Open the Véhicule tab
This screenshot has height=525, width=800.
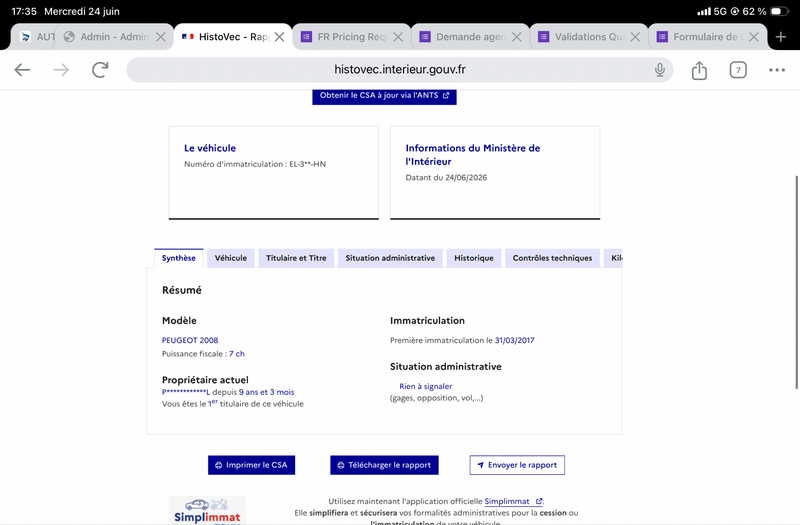(231, 258)
